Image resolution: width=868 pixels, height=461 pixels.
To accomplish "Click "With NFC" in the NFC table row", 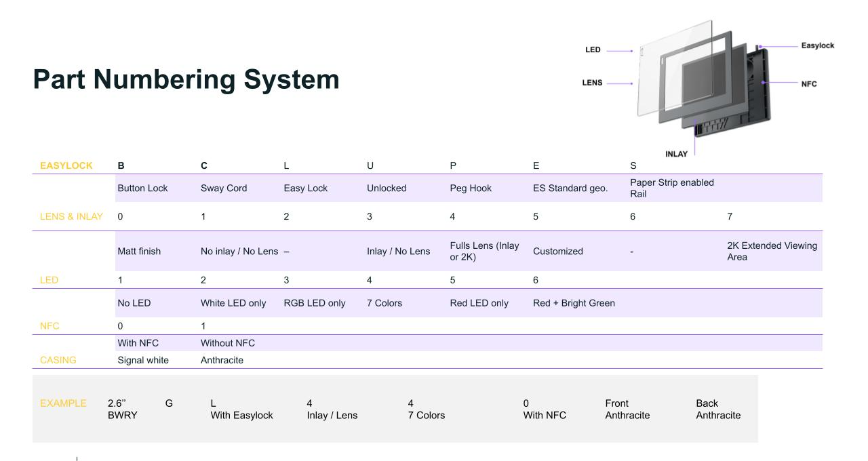I will [x=138, y=343].
